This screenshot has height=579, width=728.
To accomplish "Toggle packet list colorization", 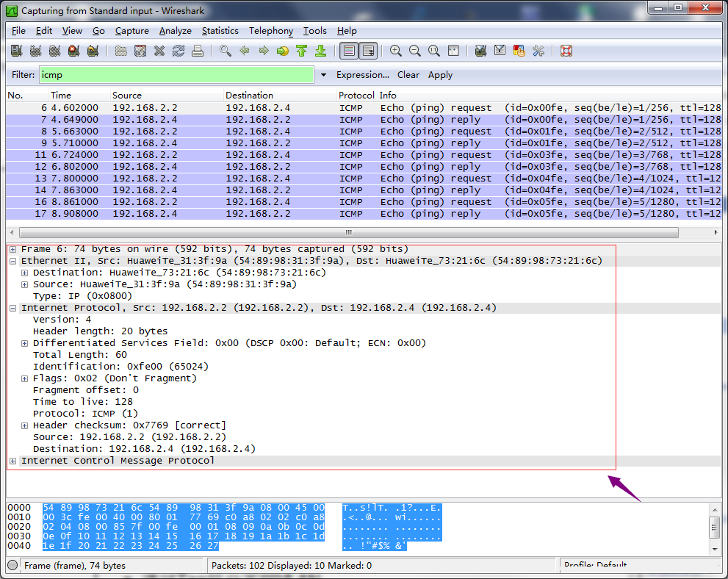I will (349, 51).
